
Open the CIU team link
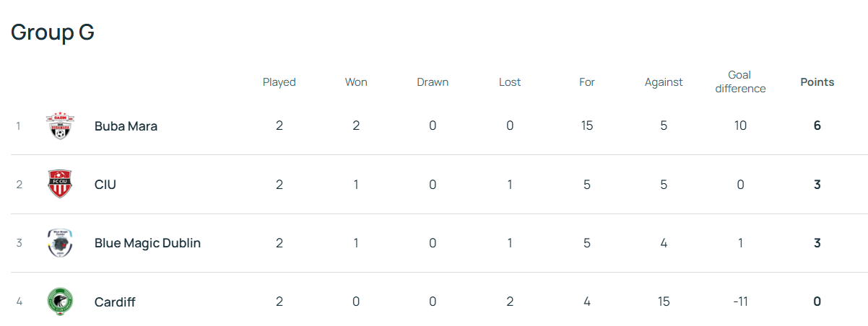tap(105, 185)
